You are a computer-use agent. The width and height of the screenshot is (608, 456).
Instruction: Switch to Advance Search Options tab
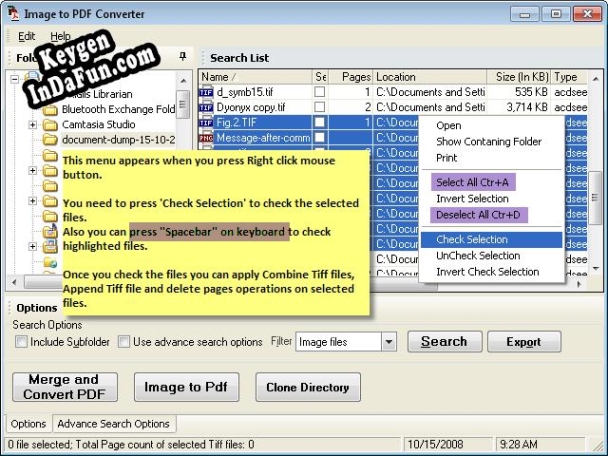[x=114, y=424]
